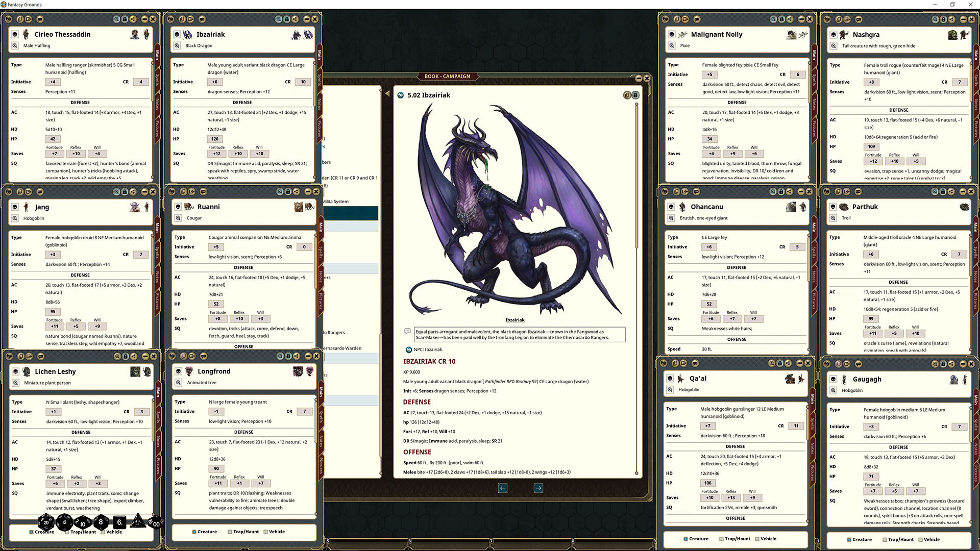Click the share icon on Malignant Nolly's toolbar
This screenshot has height=551, width=980.
coord(790,19)
